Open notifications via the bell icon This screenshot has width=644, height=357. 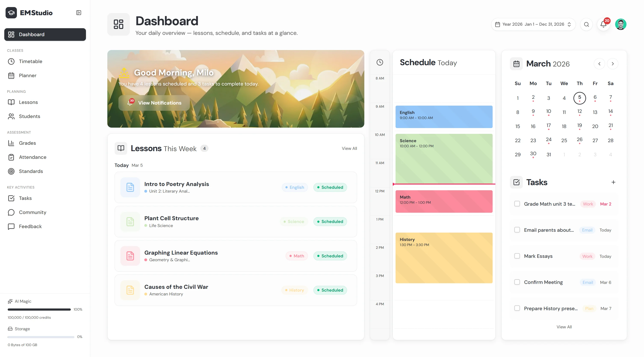click(x=603, y=24)
